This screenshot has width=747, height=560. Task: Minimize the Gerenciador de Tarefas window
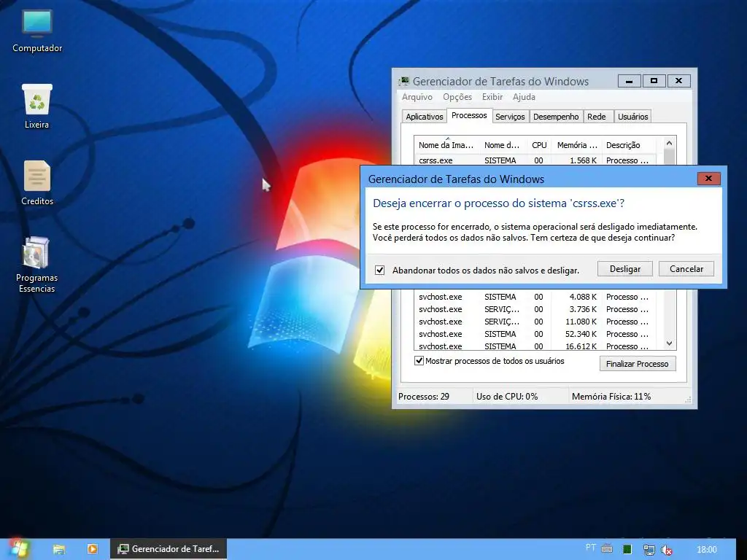coord(630,81)
